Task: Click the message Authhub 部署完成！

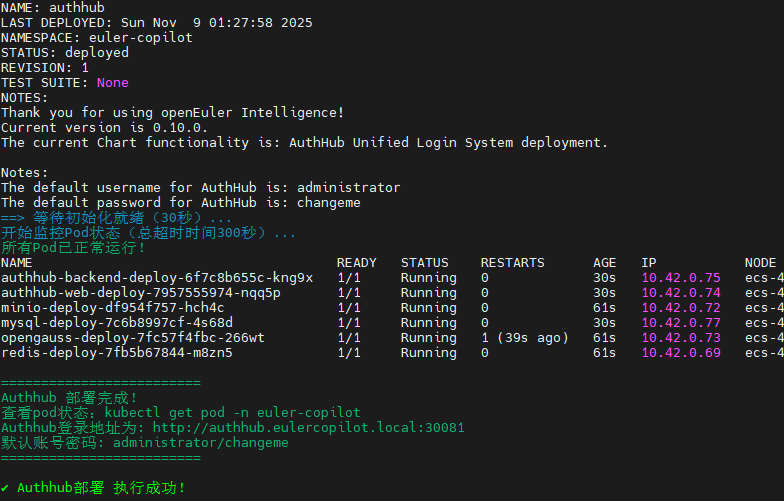Action: point(69,398)
